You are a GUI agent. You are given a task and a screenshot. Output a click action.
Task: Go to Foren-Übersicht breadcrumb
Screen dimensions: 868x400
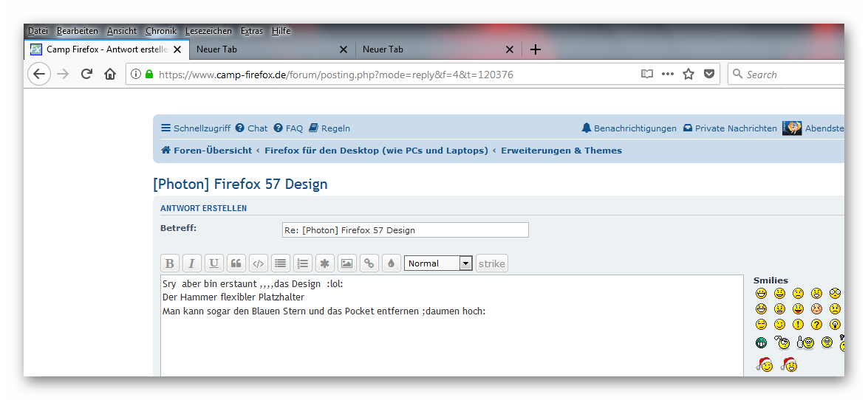(206, 151)
